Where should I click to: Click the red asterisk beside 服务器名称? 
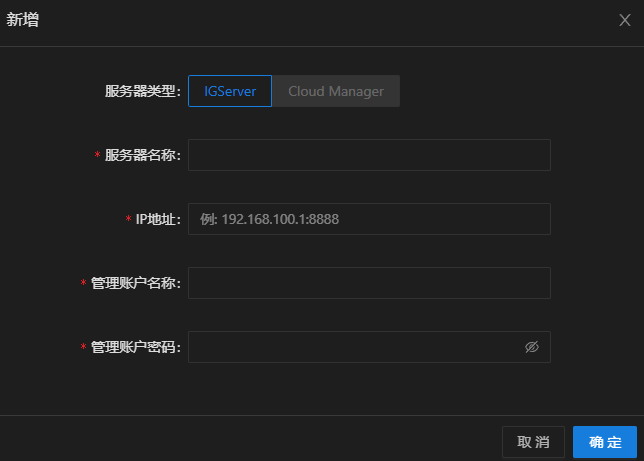[x=98, y=156]
